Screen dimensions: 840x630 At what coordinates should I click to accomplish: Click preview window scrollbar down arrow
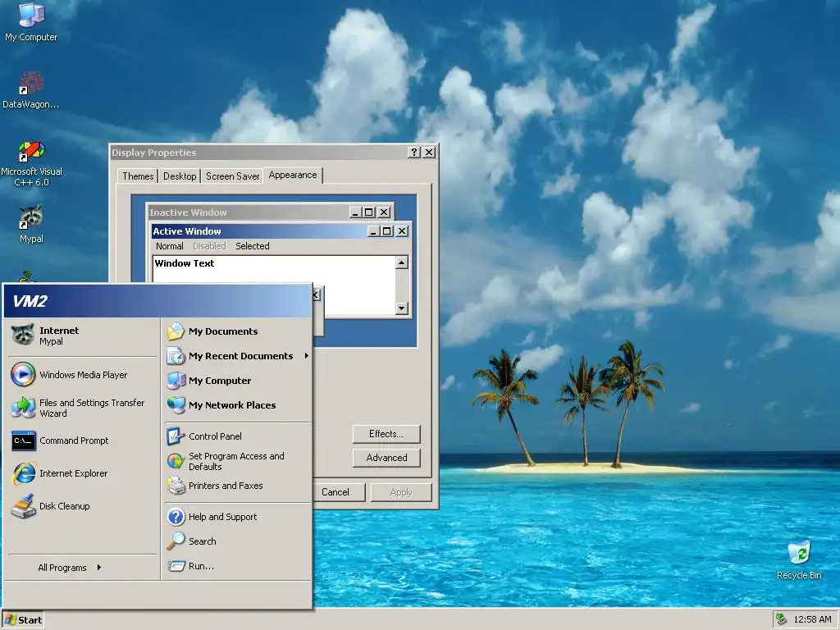(x=402, y=308)
